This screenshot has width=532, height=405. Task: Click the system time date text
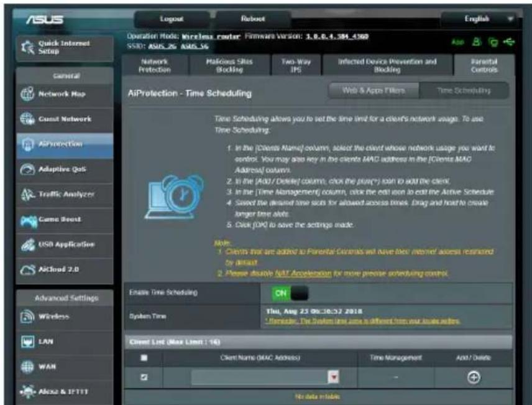314,311
